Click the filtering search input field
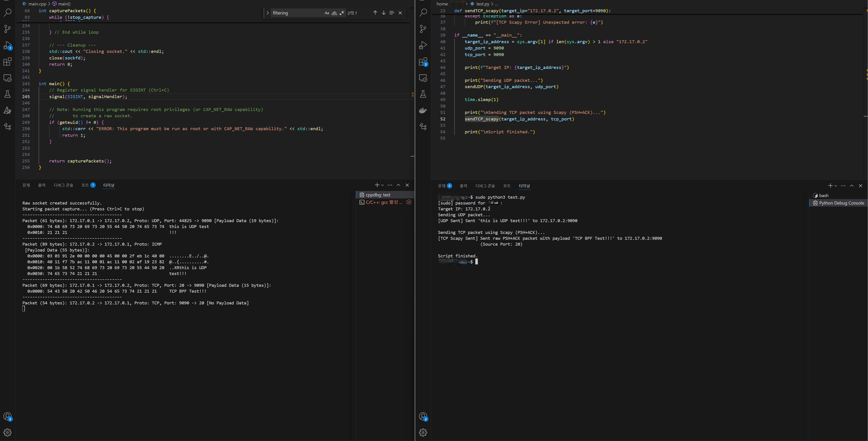 (295, 13)
